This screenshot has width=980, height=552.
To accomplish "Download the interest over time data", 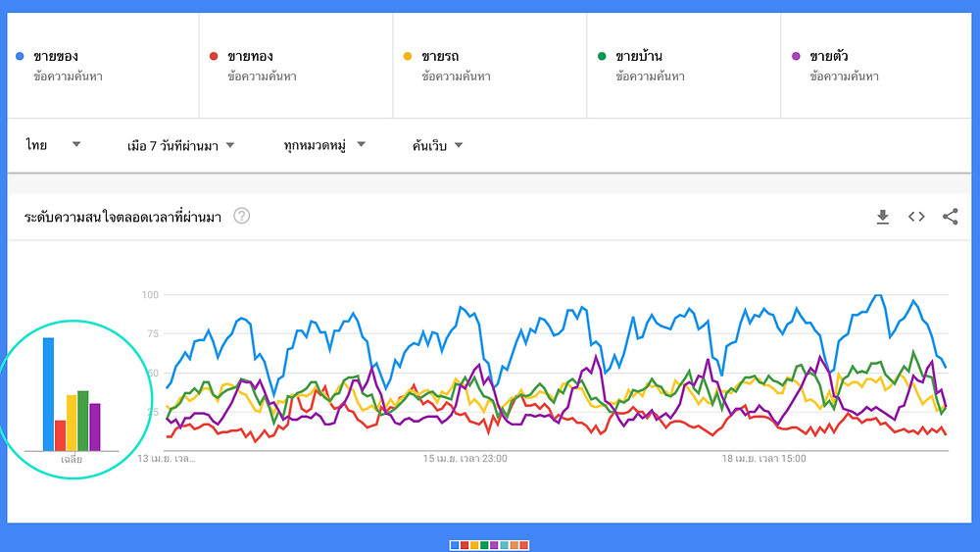I will pos(882,217).
